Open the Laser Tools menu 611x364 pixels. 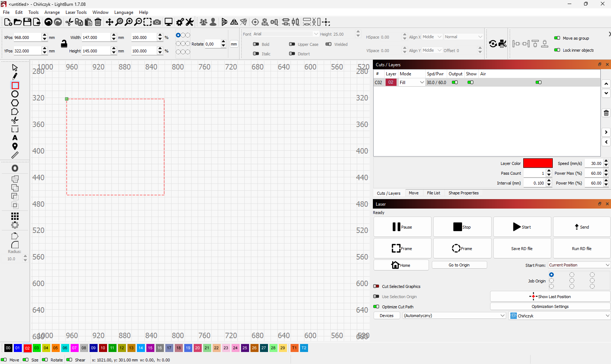point(76,12)
